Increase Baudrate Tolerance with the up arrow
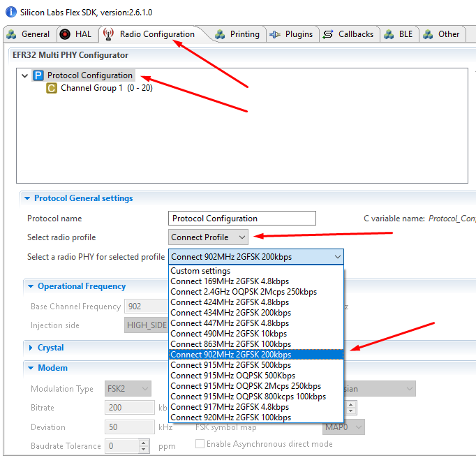The height and width of the screenshot is (458, 476). [x=144, y=443]
